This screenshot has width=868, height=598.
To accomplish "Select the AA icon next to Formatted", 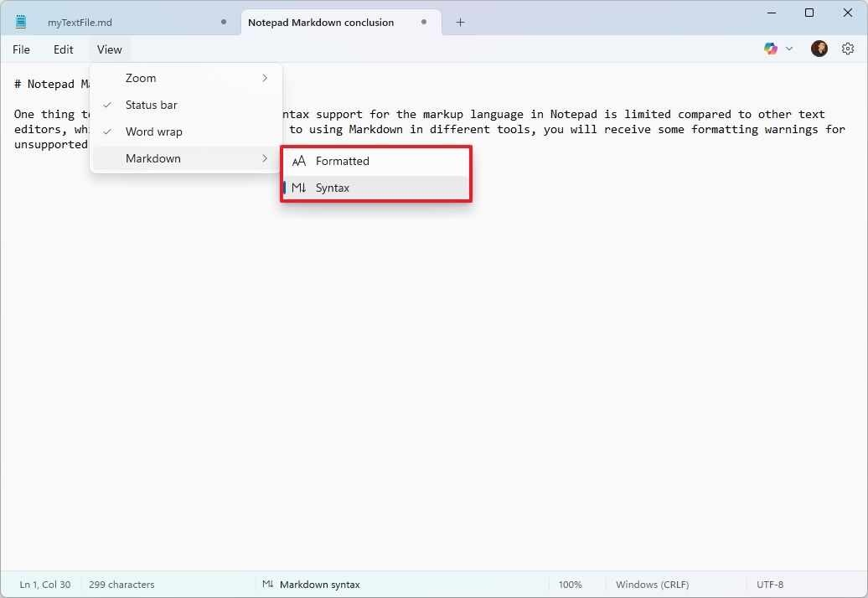I will coord(300,161).
